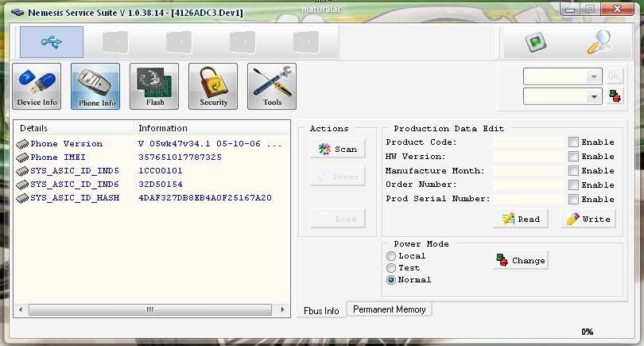Enable the Prod Serial Number checkbox
644x346 pixels.
pyautogui.click(x=573, y=200)
